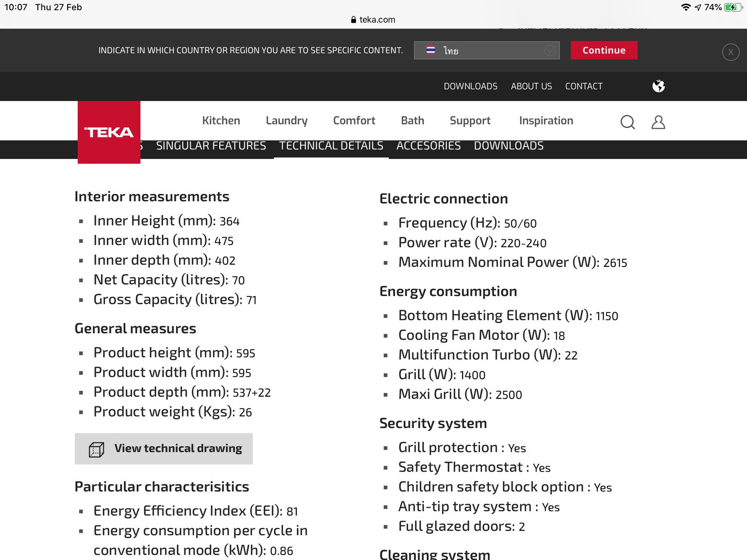The height and width of the screenshot is (560, 747).
Task: Open the Bath menu
Action: click(x=412, y=121)
